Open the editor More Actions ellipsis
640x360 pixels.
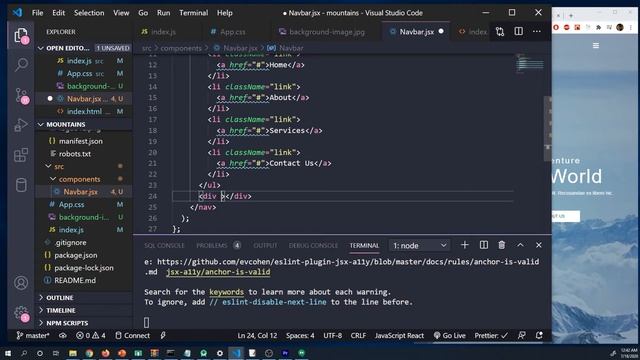[x=537, y=31]
